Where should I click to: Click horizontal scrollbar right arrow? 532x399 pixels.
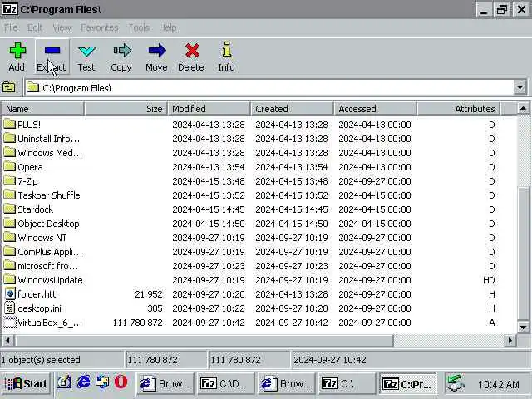point(510,340)
